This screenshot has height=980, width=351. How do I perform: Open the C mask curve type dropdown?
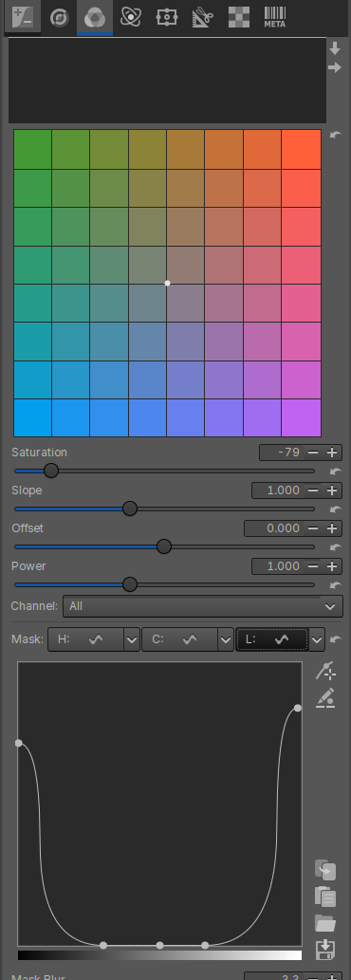pos(226,640)
